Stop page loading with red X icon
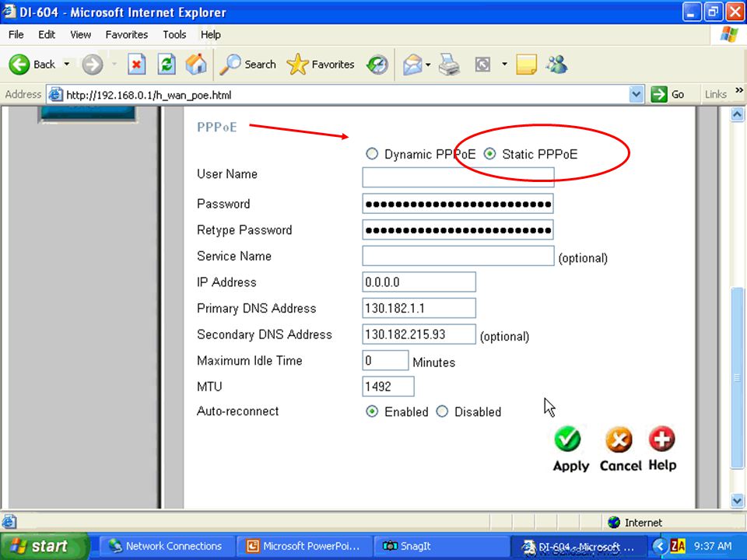Screen dimensions: 747x560 pyautogui.click(x=137, y=65)
